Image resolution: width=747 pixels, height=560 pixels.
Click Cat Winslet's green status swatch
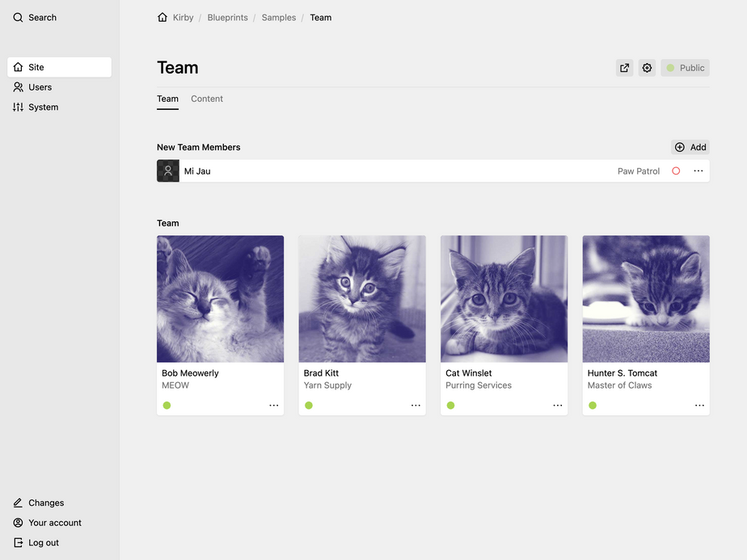[450, 406]
